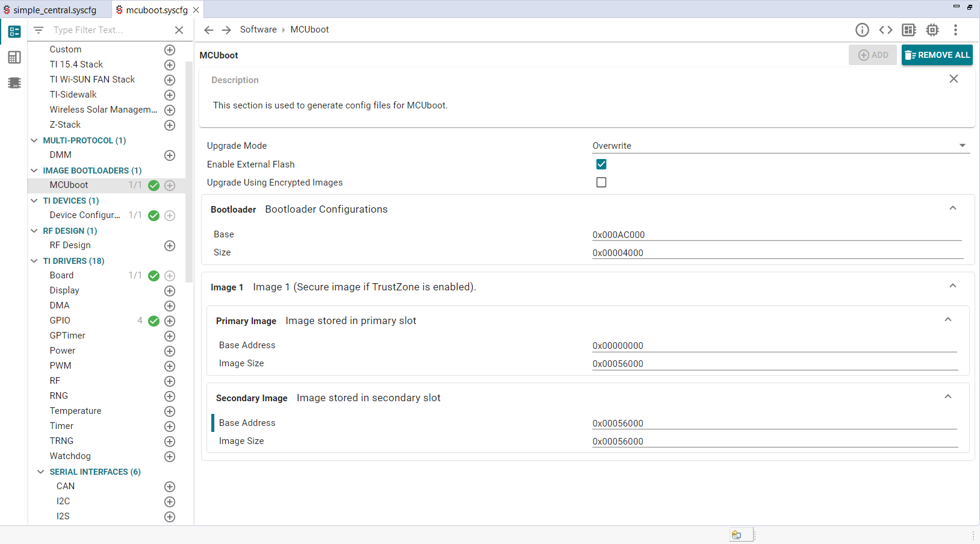This screenshot has width=980, height=544.
Task: Collapse the MULTI-PROTOCOL tree group
Action: [34, 140]
